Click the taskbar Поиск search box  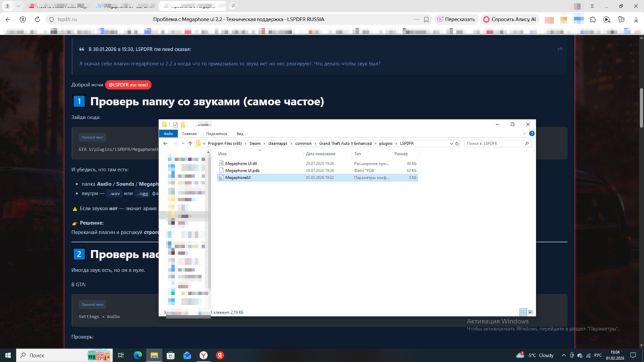(x=64, y=356)
